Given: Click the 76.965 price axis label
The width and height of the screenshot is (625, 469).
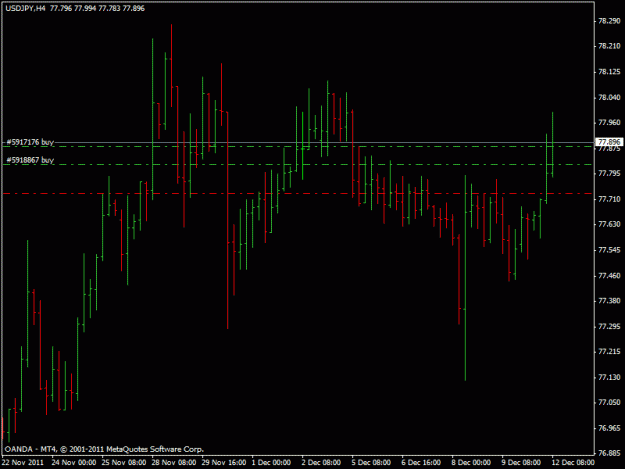Looking at the screenshot, I should click(609, 428).
